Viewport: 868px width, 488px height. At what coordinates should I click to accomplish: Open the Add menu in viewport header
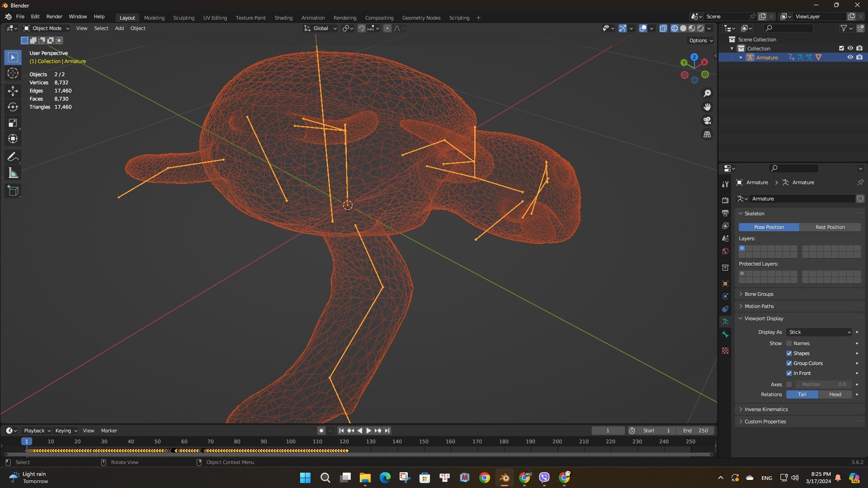[x=119, y=28]
